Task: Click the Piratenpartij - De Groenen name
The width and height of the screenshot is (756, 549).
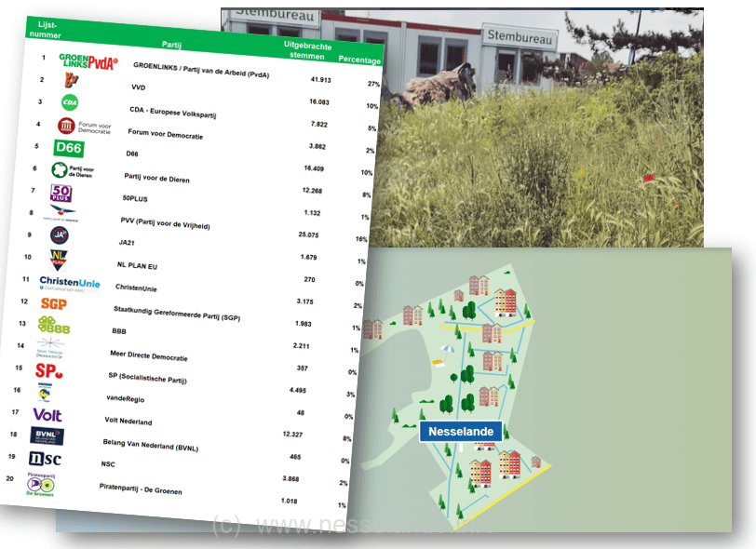Action: [141, 489]
